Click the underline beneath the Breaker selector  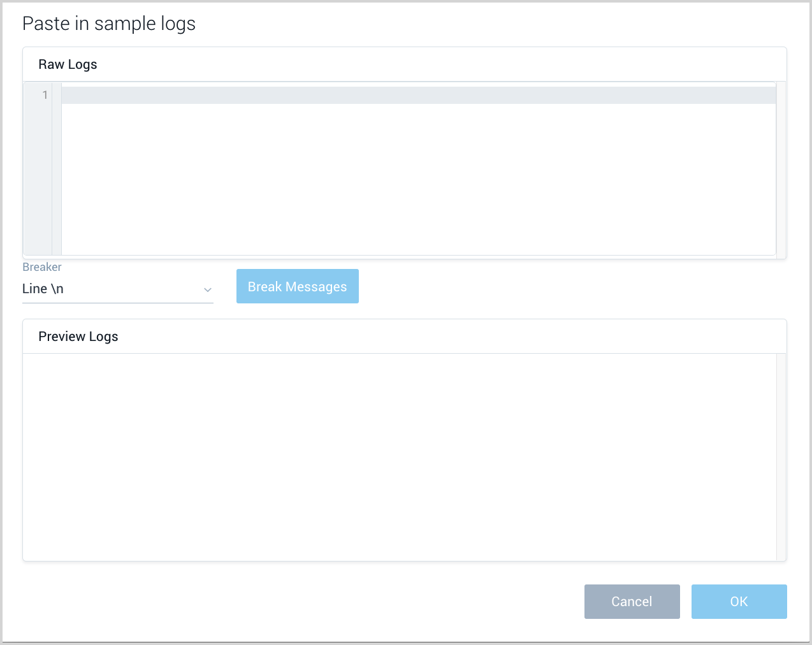pyautogui.click(x=118, y=303)
